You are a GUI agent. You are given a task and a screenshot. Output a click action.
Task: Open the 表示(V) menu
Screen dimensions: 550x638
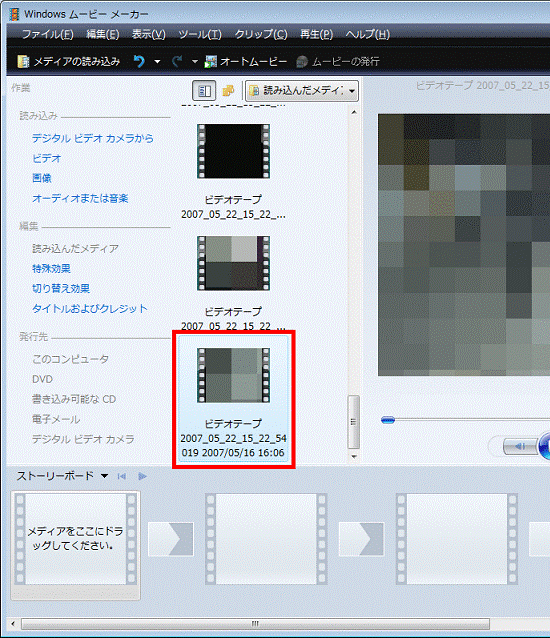148,34
